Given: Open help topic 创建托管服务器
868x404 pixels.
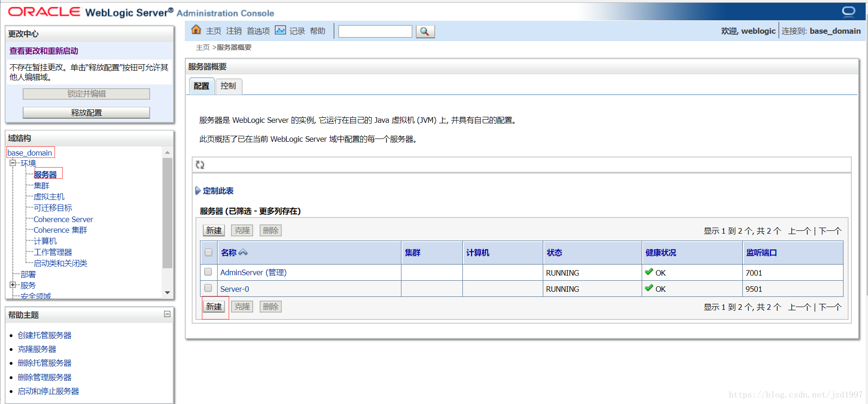Looking at the screenshot, I should click(45, 335).
